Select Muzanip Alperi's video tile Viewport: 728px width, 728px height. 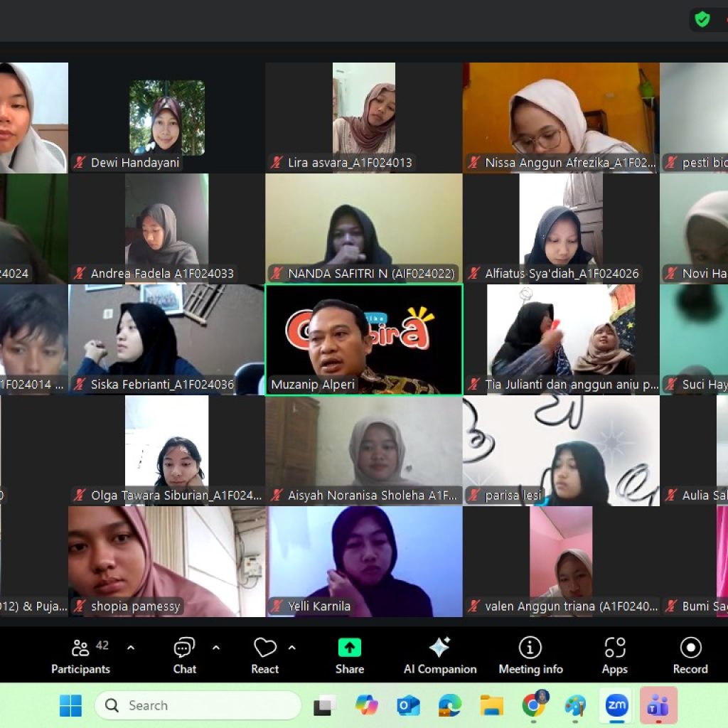coord(363,340)
